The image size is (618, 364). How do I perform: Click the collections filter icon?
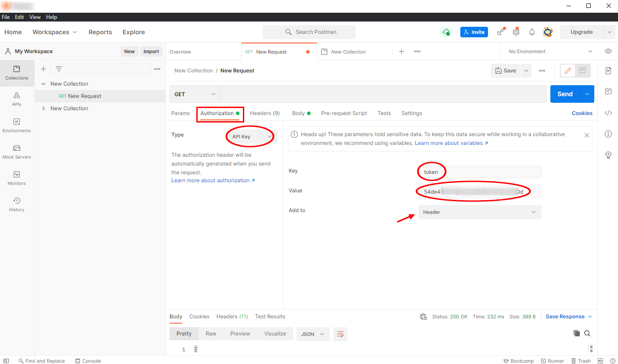point(58,69)
